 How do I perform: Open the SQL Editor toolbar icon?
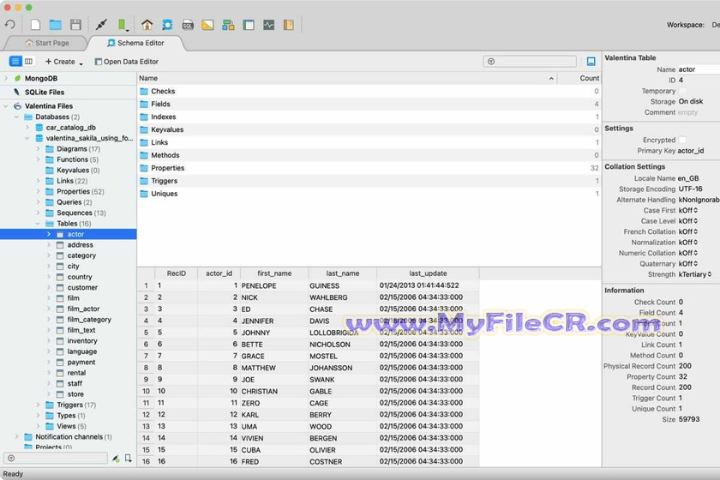coord(187,25)
